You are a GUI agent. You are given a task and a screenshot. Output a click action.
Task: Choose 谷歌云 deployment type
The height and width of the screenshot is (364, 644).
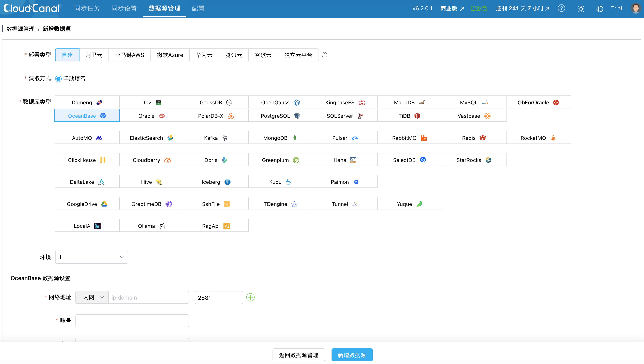coord(263,55)
